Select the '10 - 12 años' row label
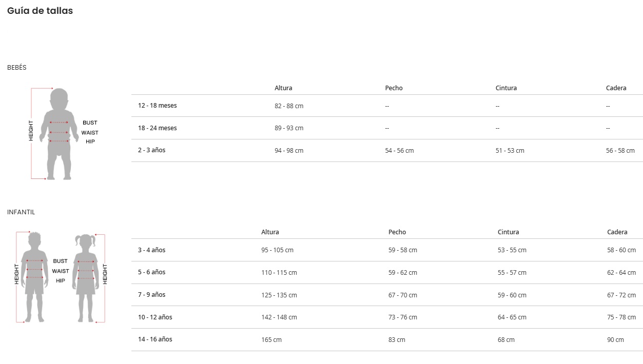The width and height of the screenshot is (643, 364). click(x=155, y=317)
